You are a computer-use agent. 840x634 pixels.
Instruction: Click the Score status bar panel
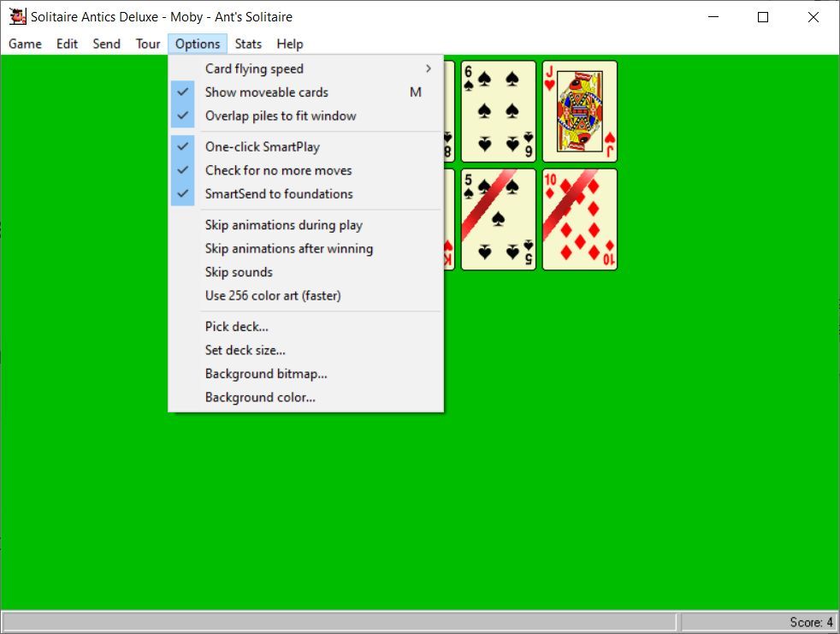758,622
